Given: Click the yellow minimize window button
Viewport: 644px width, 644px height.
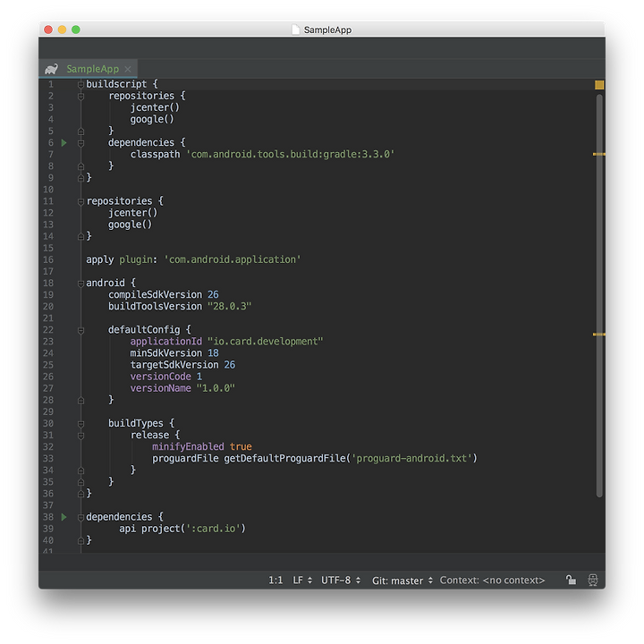Looking at the screenshot, I should (62, 30).
